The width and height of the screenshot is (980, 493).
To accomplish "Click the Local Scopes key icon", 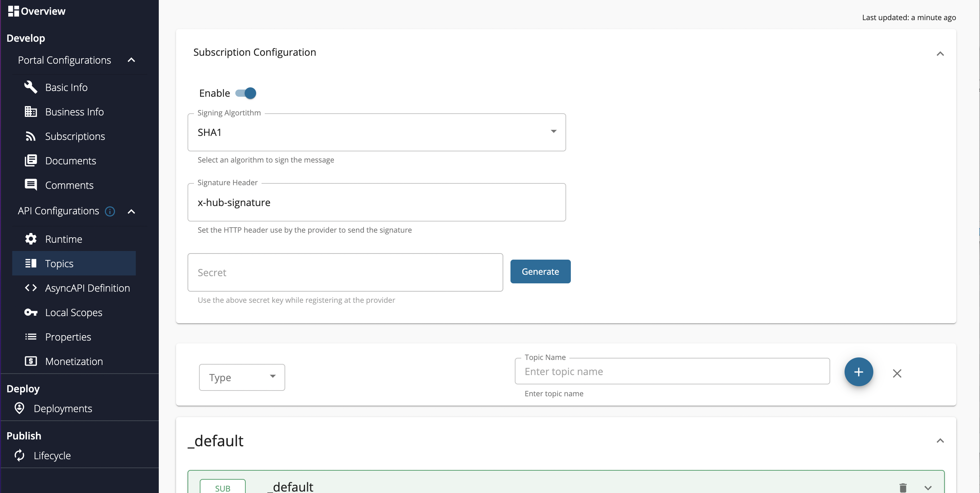I will coord(31,312).
